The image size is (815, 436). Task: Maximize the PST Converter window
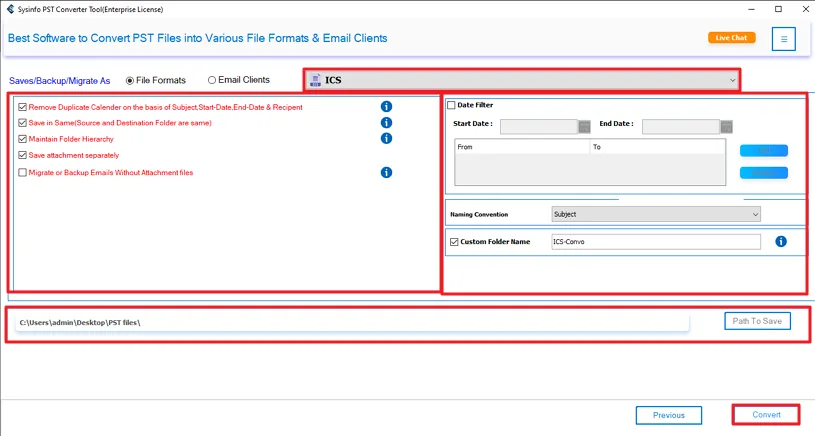[x=778, y=9]
